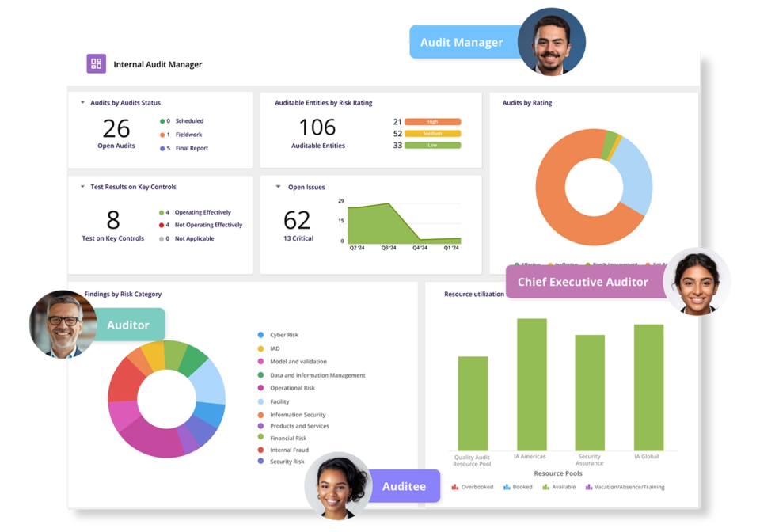Click the Model and validation legend dot

click(x=260, y=362)
